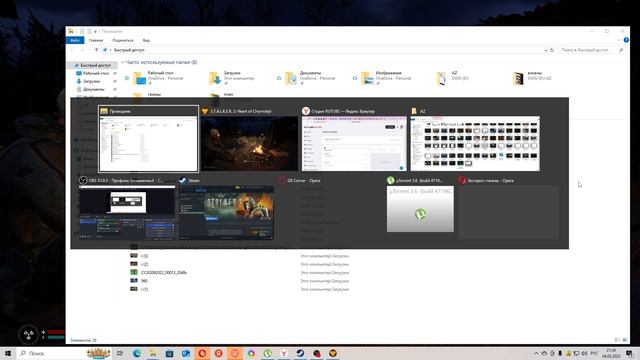Click the Explorer search field
This screenshot has width=640, height=360.
[592, 50]
